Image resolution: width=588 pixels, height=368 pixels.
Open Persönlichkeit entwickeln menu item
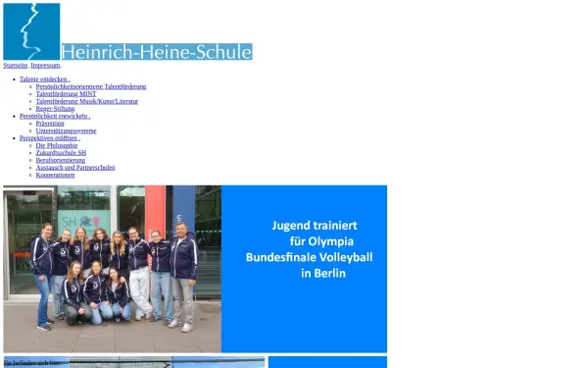(x=55, y=116)
